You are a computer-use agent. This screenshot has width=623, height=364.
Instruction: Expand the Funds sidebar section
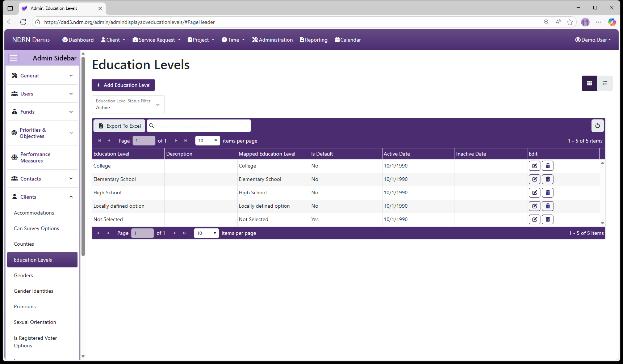[42, 112]
